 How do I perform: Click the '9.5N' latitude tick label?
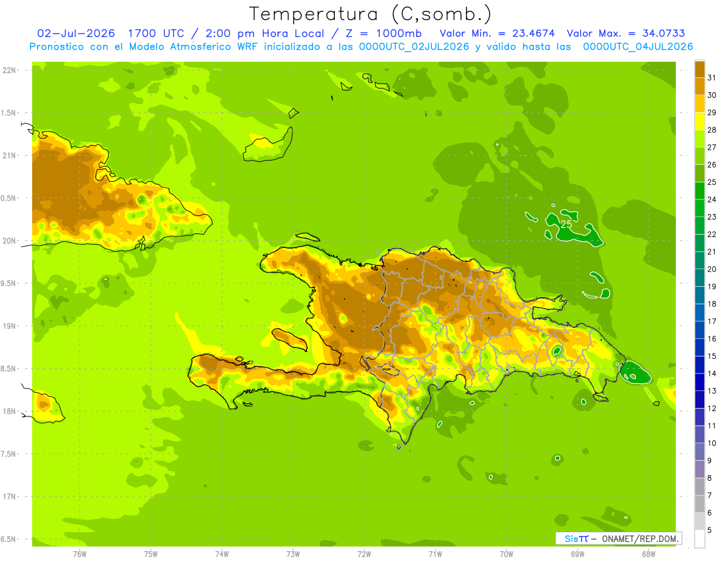(9, 283)
